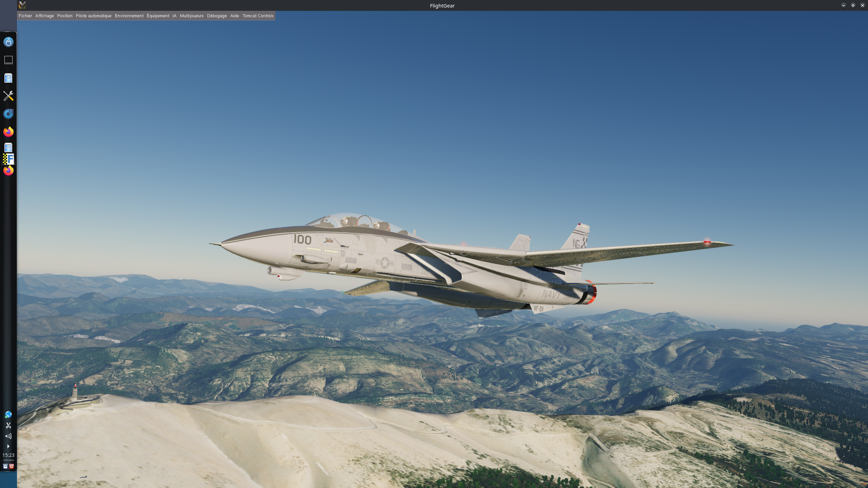868x488 pixels.
Task: Switch to the FlightGear taskbar entry
Action: point(8,159)
